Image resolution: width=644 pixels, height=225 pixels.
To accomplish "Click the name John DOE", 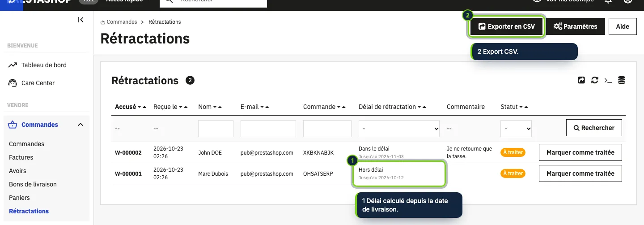I will coord(210,153).
